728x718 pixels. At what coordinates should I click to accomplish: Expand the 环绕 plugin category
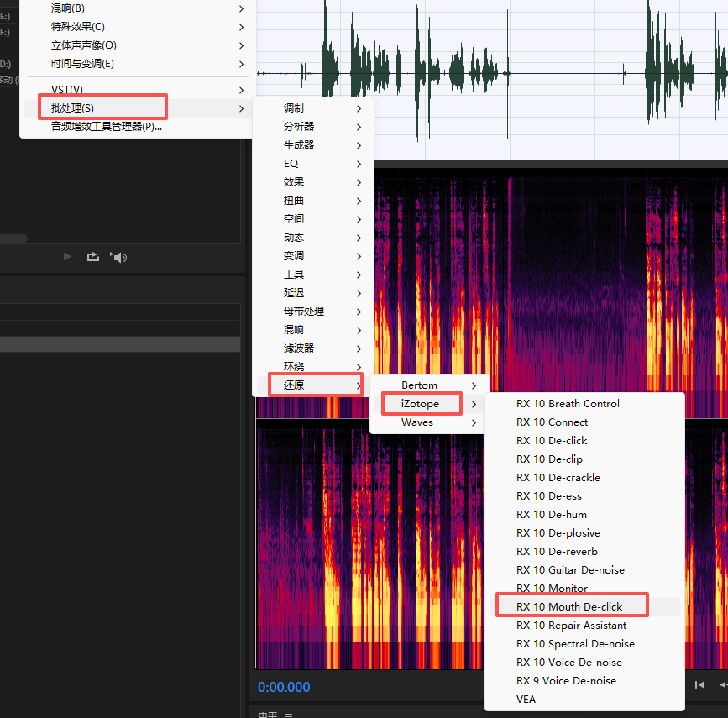(x=313, y=366)
